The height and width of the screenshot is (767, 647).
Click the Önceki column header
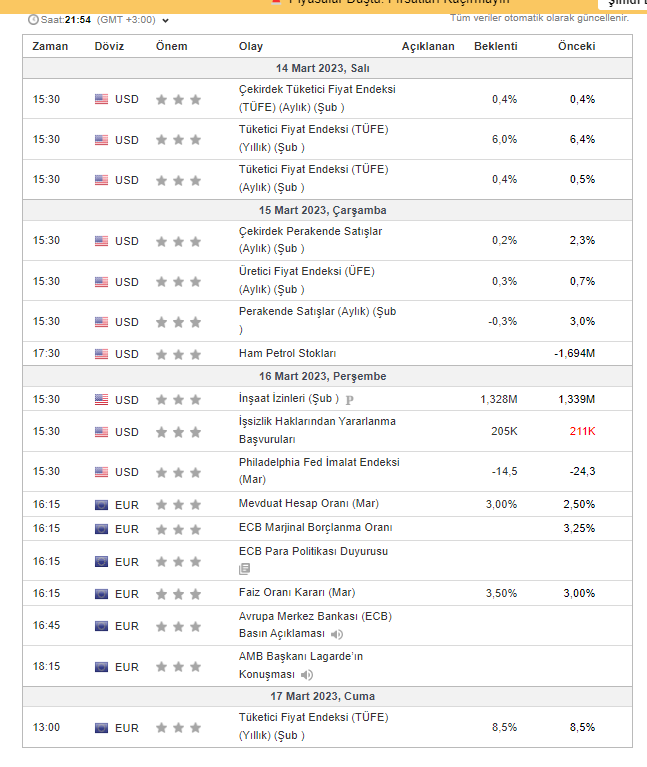[576, 46]
